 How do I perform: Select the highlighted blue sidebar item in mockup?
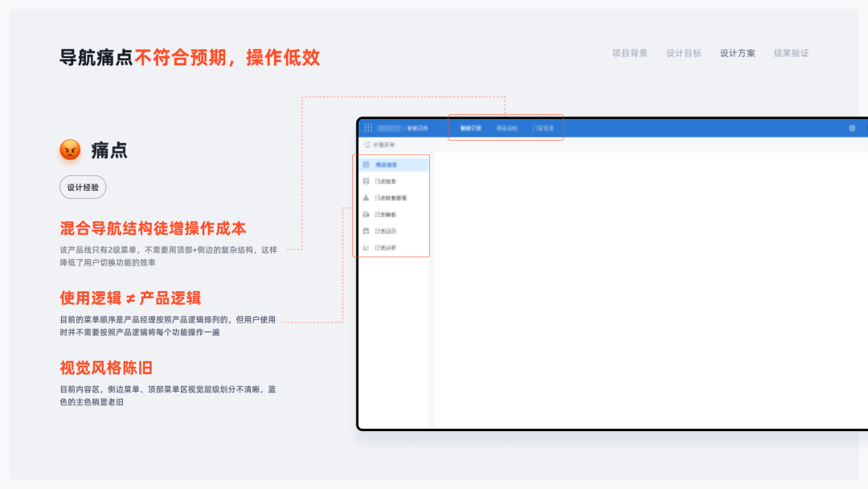point(394,165)
